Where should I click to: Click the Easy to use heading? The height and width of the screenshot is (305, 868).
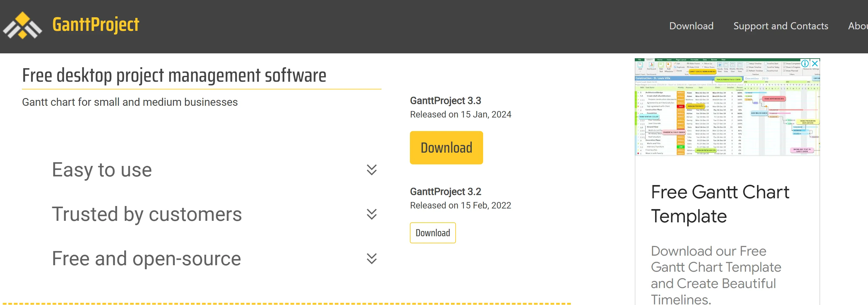pyautogui.click(x=102, y=170)
